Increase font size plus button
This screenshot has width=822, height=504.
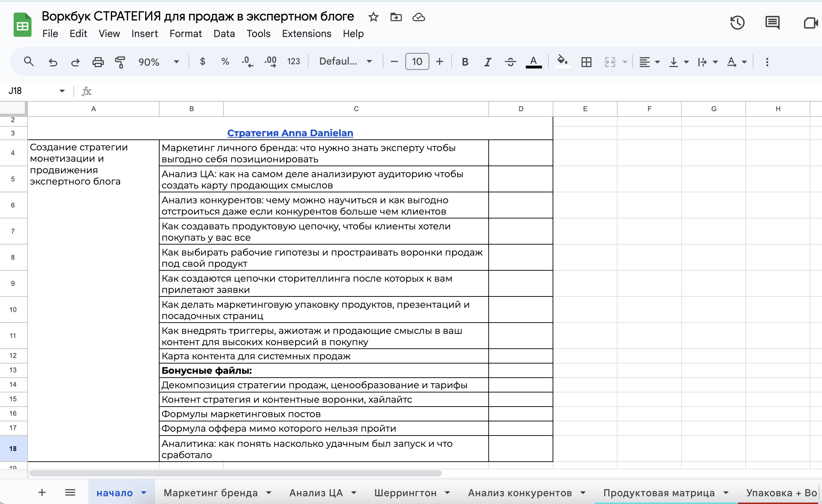439,62
